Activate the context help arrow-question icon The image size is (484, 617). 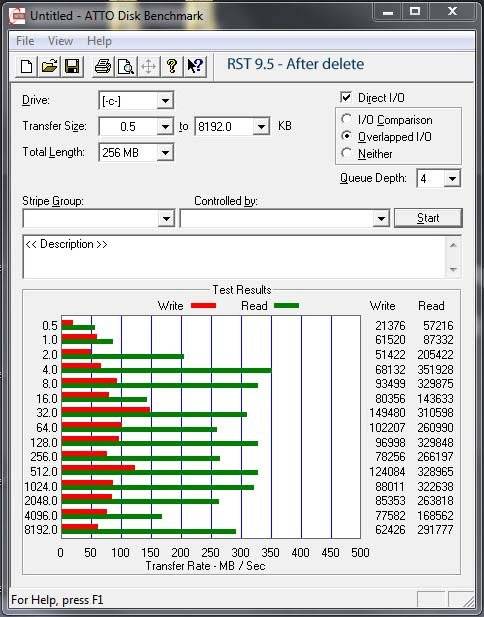(x=195, y=67)
